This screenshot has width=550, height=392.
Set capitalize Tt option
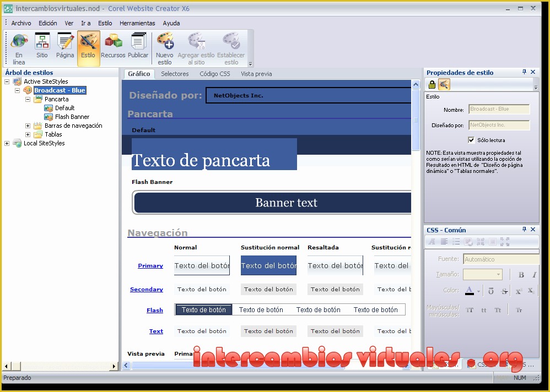coord(498,311)
